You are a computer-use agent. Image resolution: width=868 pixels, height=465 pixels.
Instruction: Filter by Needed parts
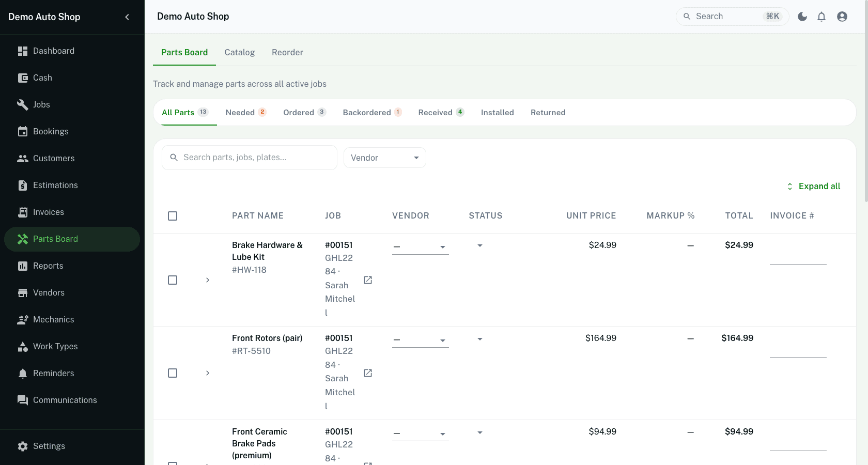(x=246, y=112)
